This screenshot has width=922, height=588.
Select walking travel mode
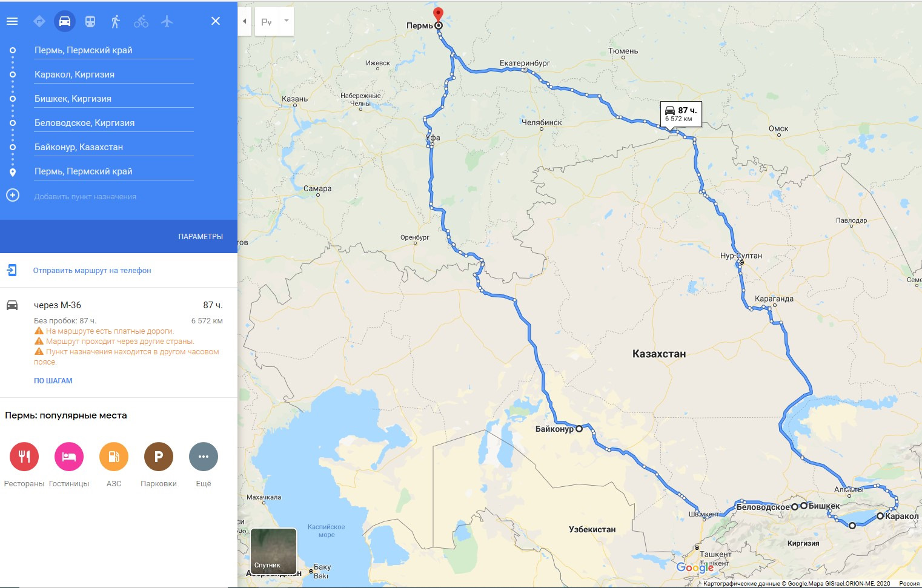tap(116, 21)
